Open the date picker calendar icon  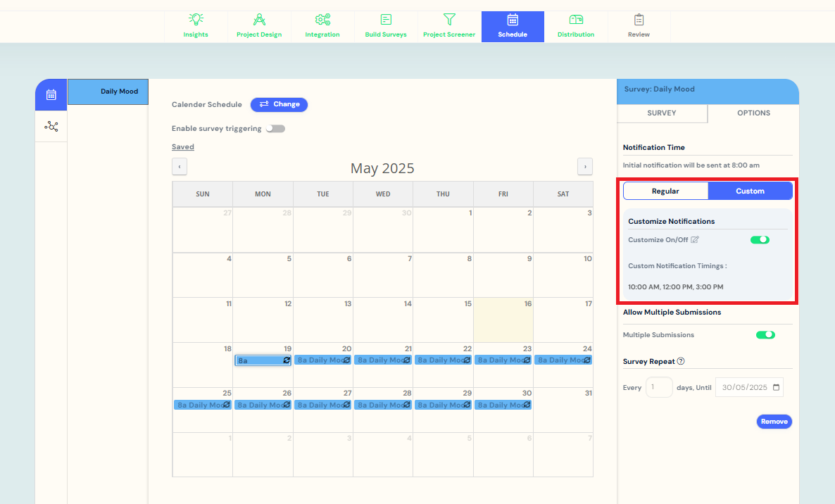tap(777, 387)
